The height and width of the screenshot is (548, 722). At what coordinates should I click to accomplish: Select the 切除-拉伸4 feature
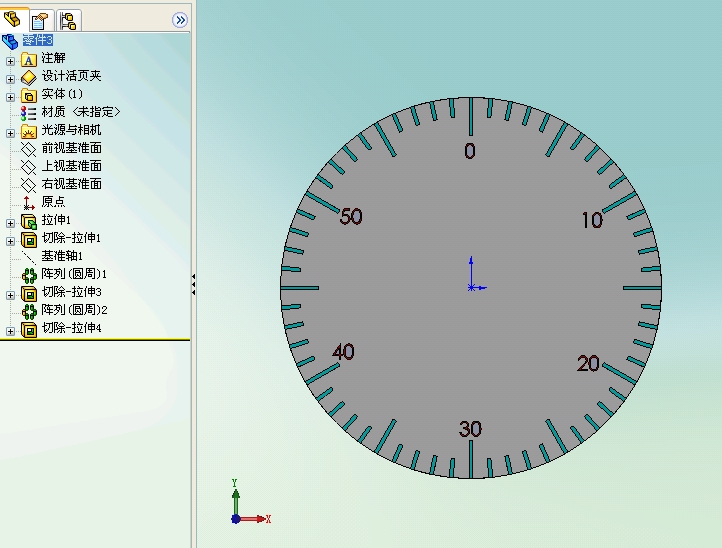pos(71,327)
